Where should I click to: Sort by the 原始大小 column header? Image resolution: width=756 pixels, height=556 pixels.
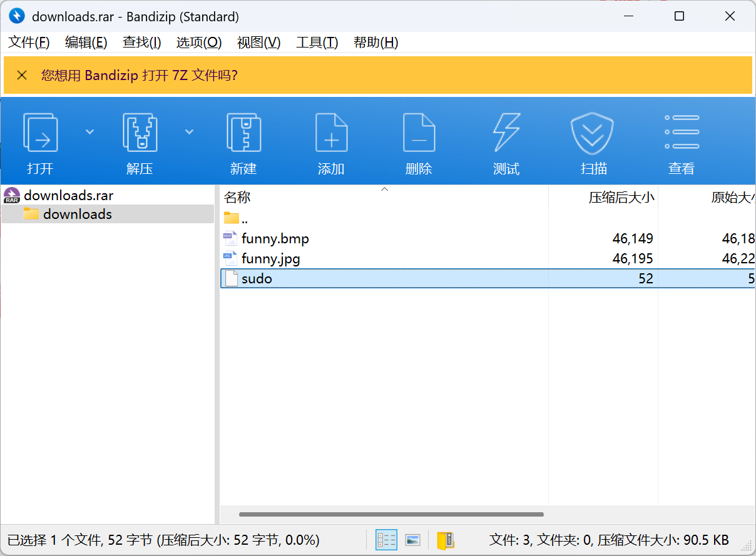tap(707, 198)
